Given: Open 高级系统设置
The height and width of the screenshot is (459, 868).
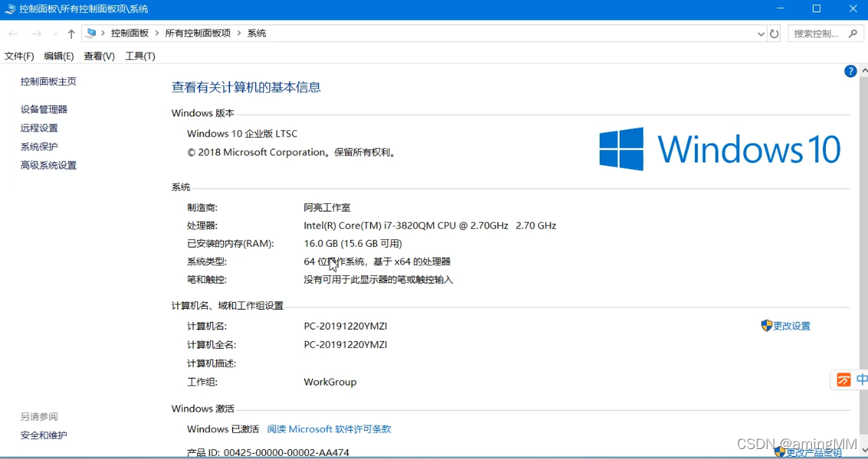Looking at the screenshot, I should point(48,165).
